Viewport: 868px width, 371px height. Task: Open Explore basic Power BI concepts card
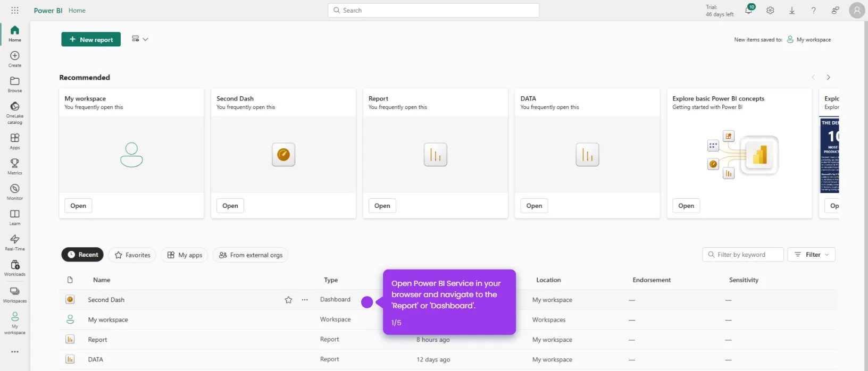(686, 206)
